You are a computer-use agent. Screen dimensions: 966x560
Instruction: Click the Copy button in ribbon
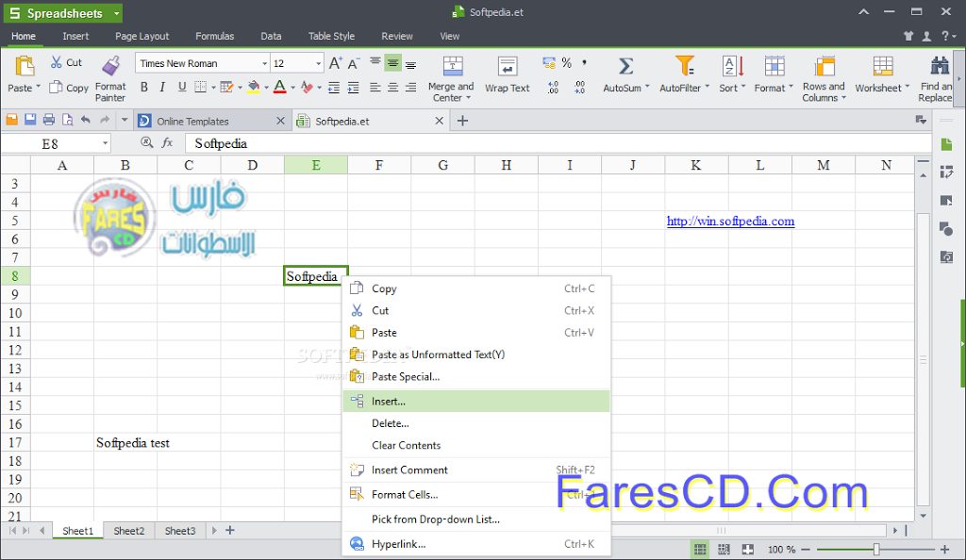tap(69, 88)
